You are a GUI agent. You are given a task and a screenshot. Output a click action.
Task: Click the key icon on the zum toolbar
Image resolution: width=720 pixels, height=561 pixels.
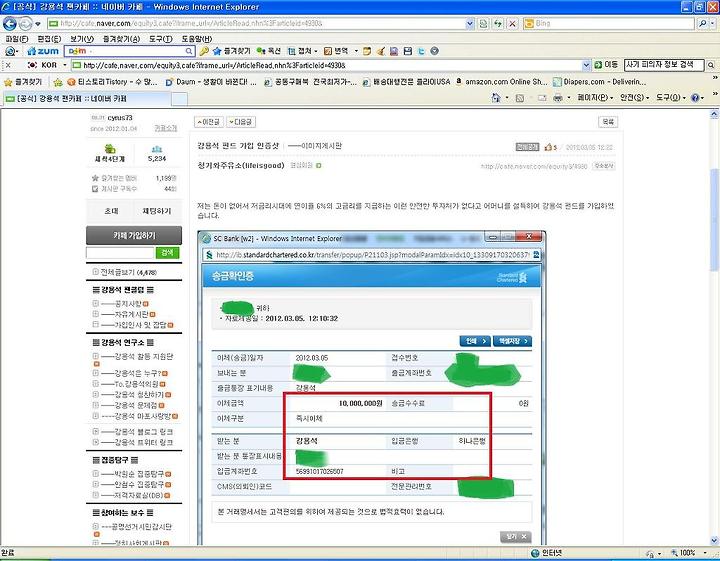(204, 51)
